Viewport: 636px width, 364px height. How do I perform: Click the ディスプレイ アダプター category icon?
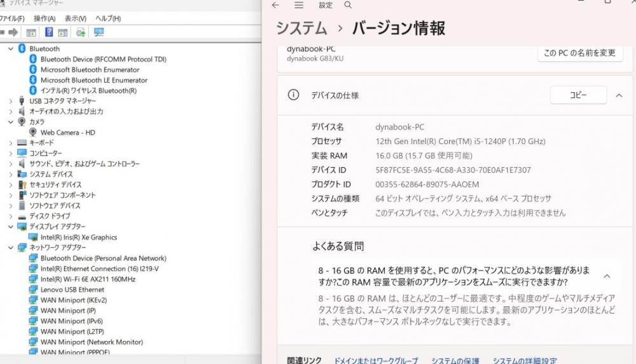click(22, 227)
